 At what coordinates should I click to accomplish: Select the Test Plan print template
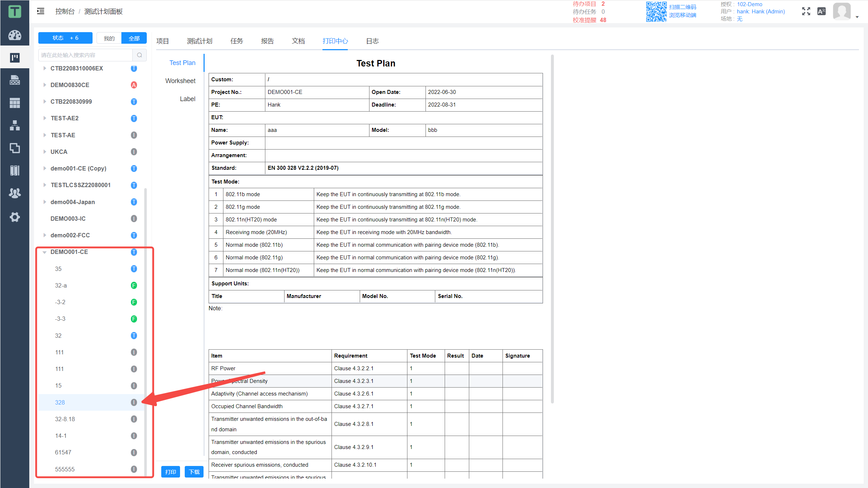[182, 63]
